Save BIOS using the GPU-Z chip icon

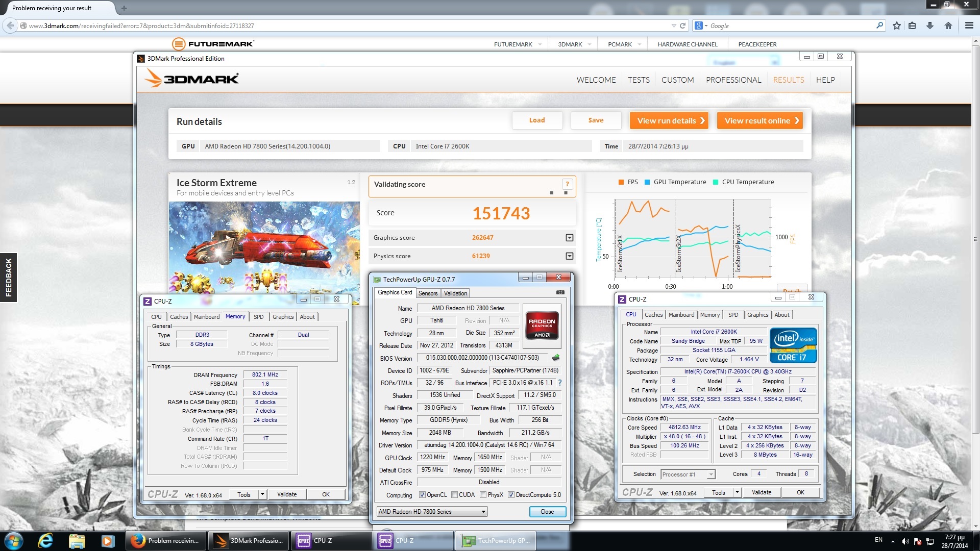coord(556,358)
